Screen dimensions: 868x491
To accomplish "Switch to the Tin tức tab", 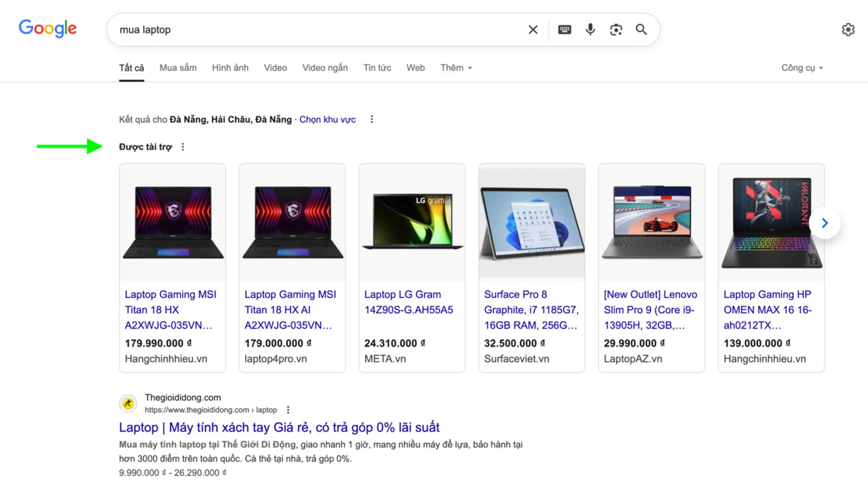I will pyautogui.click(x=377, y=68).
